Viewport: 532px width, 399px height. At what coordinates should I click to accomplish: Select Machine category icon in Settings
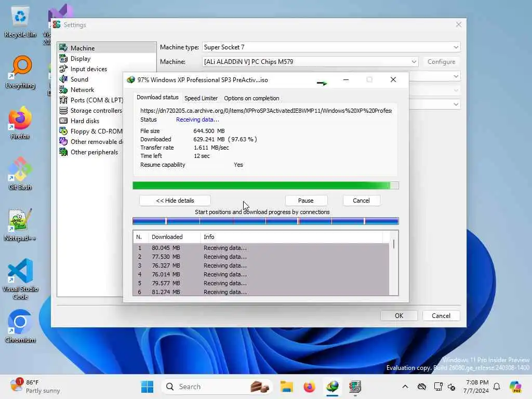point(63,48)
